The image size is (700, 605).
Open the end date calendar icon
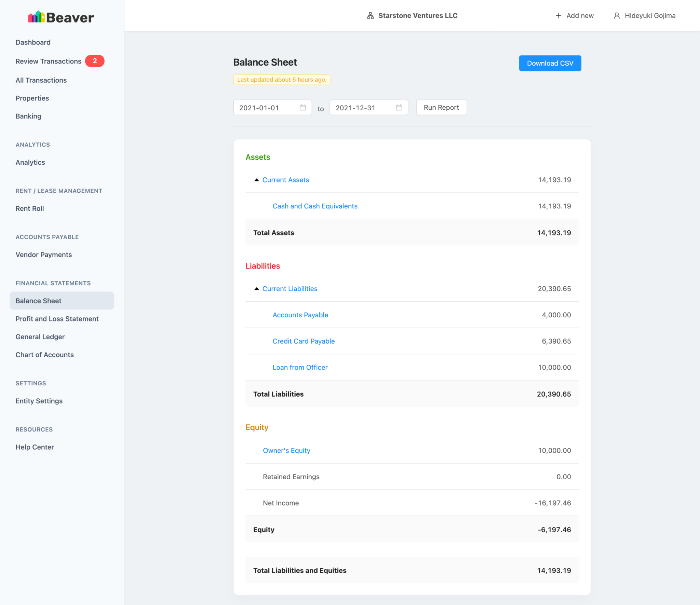pos(399,108)
